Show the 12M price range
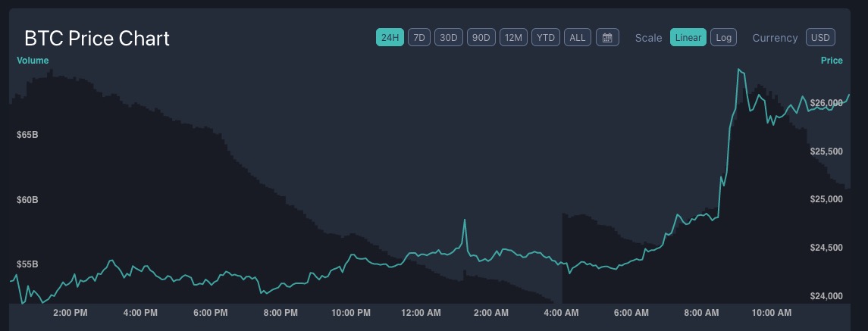This screenshot has height=331, width=868. pyautogui.click(x=513, y=37)
